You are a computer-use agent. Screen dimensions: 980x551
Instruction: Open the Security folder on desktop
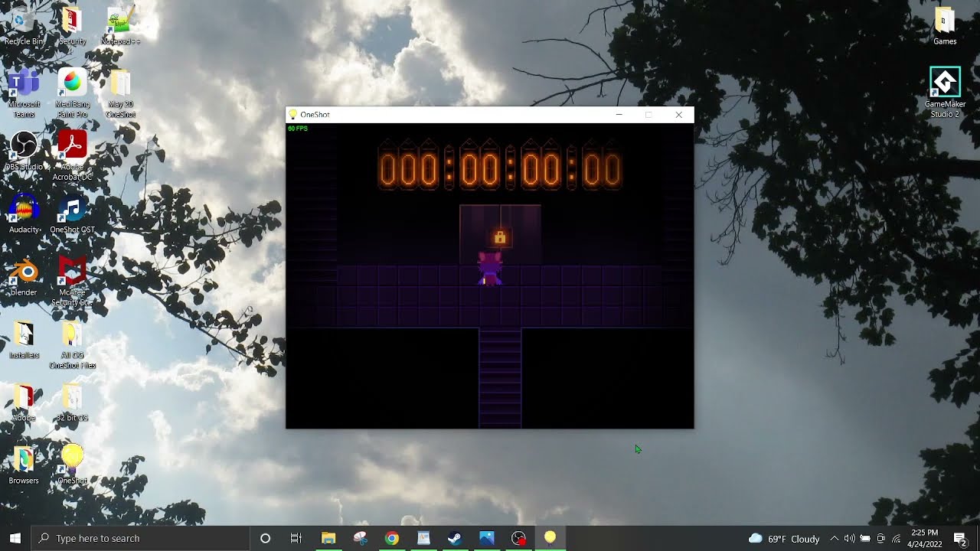[72, 26]
